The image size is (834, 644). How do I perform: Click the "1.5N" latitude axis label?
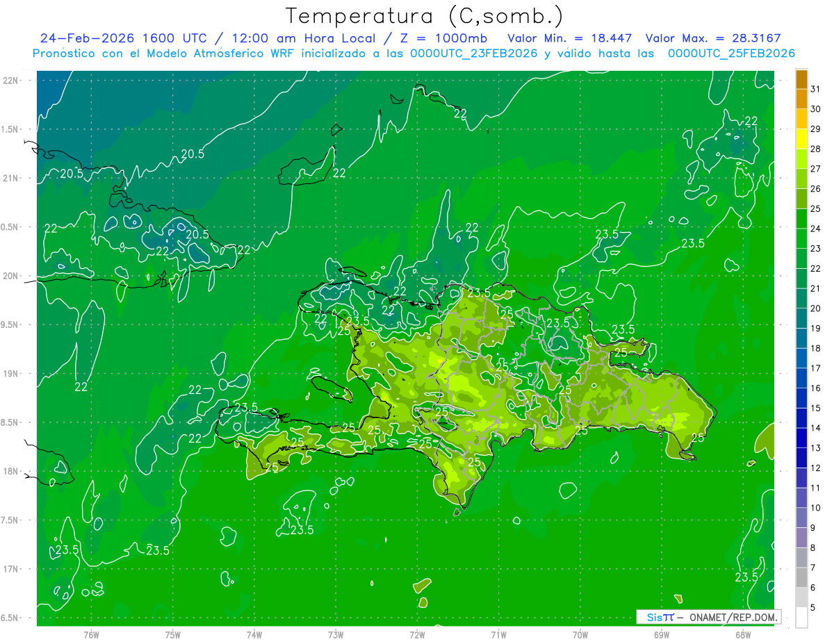(10, 129)
